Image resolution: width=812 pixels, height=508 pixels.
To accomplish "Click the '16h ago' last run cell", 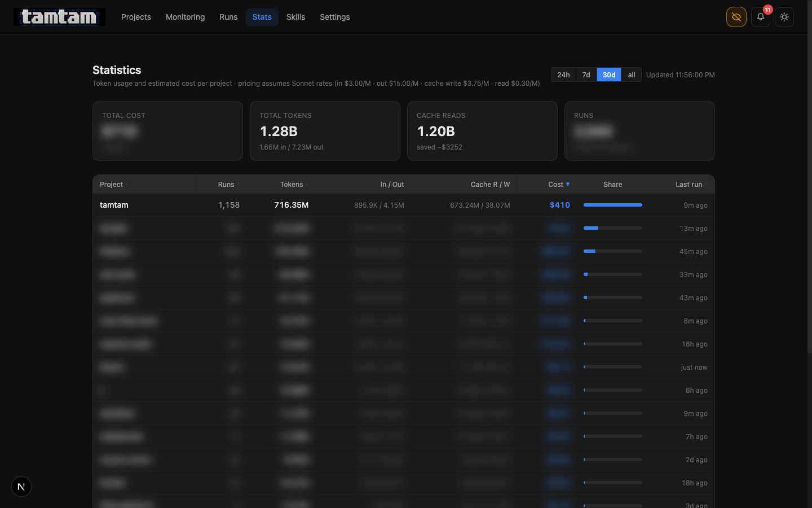I will point(694,344).
